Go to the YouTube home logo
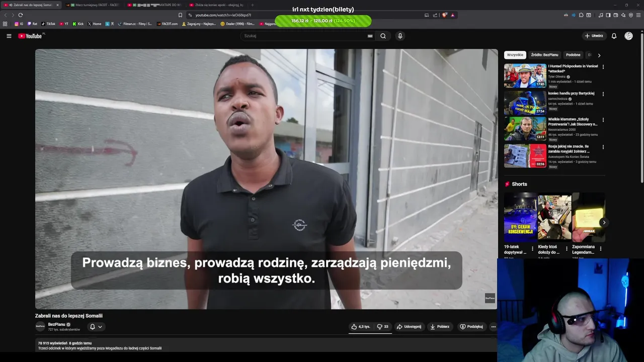Viewport: 644px width, 362px height. tap(31, 36)
